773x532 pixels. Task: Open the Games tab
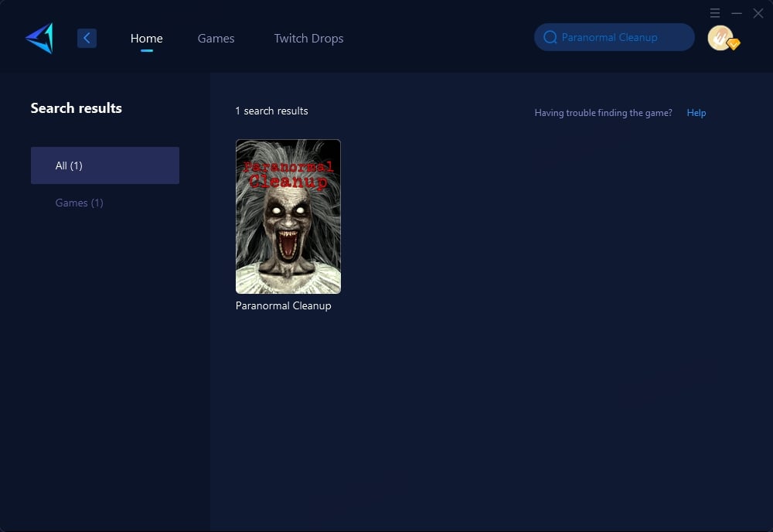click(x=216, y=39)
